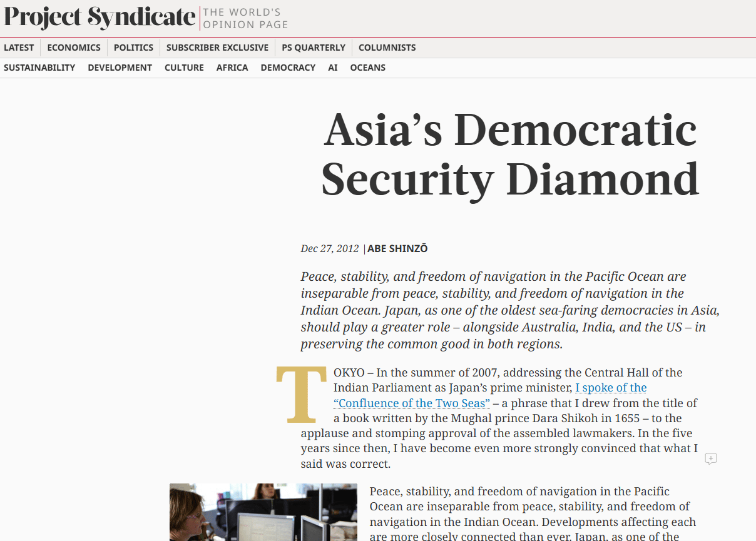Click the article photo thumbnail

tap(263, 512)
